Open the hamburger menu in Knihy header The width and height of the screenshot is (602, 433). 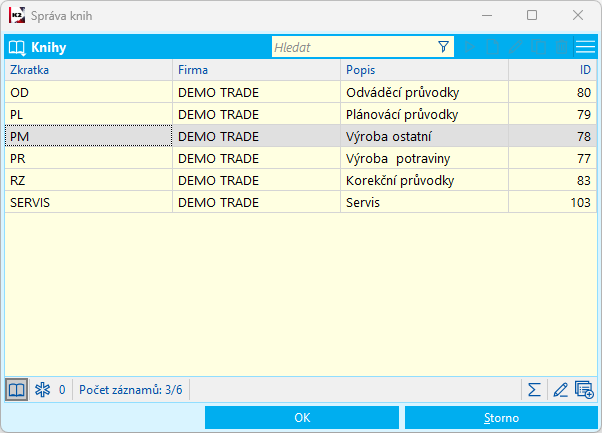click(585, 47)
